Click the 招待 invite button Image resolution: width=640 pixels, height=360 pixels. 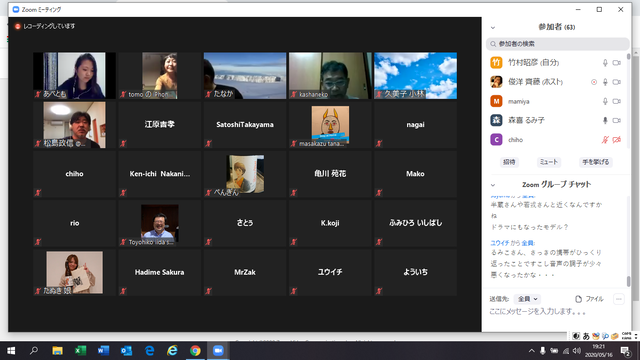[509, 162]
